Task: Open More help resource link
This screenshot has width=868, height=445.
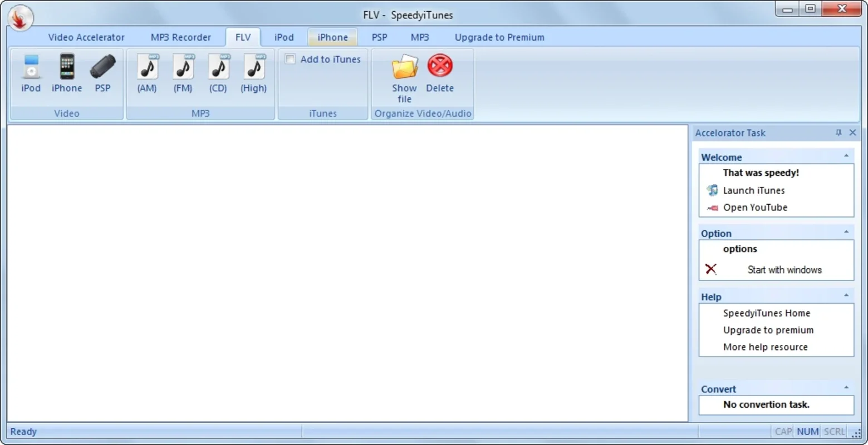Action: click(765, 347)
